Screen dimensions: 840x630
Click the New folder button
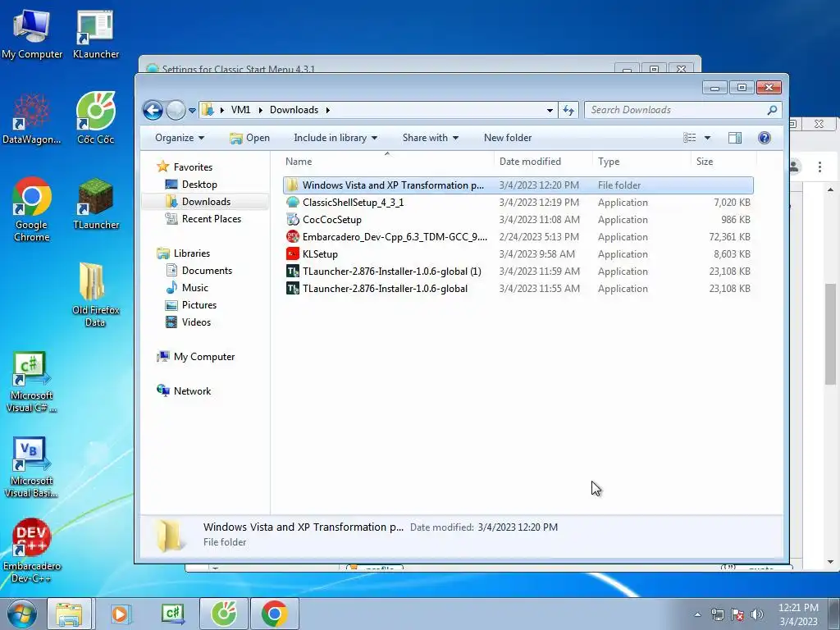[507, 138]
